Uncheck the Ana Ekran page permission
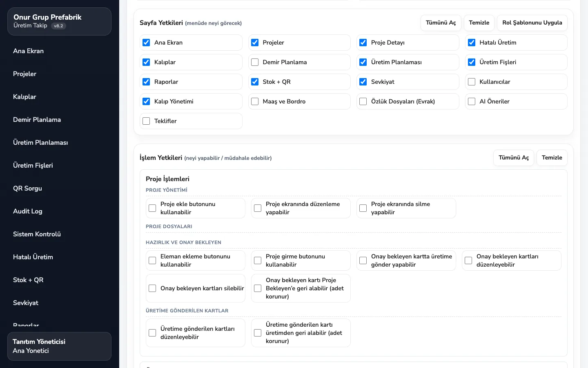The image size is (588, 368). (x=146, y=43)
